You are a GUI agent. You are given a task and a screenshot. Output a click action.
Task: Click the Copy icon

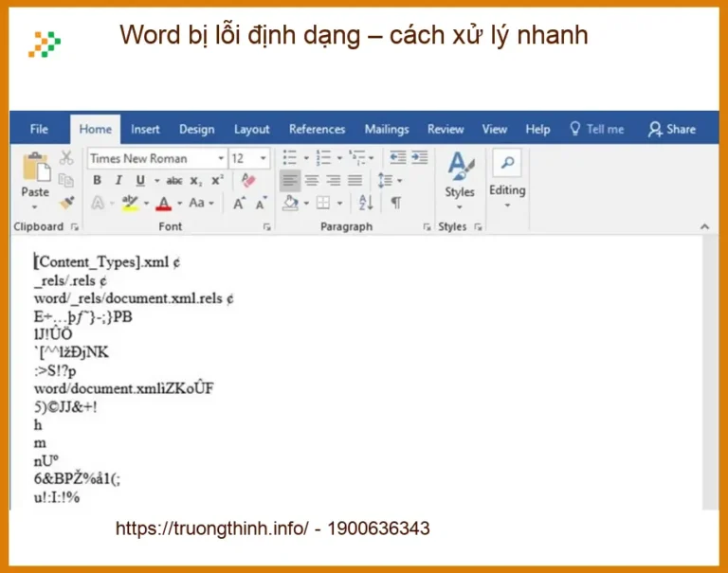(x=66, y=180)
